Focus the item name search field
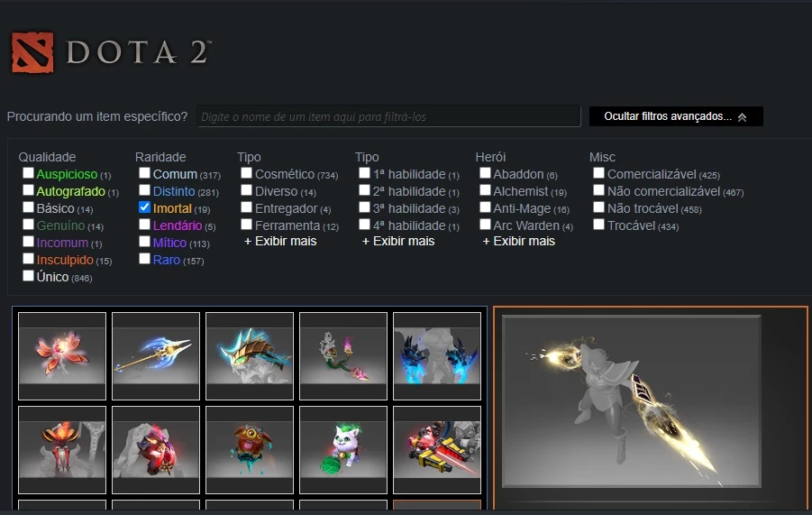Viewport: 812px width, 515px height. [x=388, y=116]
